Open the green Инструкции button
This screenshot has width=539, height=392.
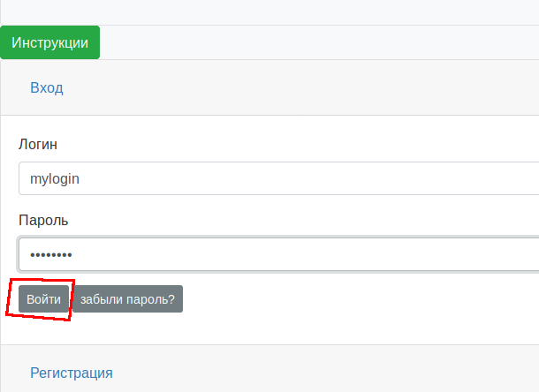pyautogui.click(x=49, y=42)
